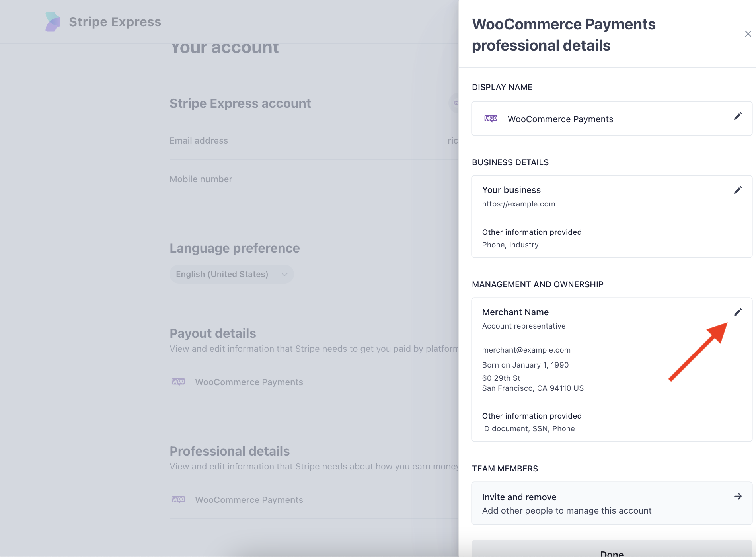The image size is (756, 557).
Task: Expand the language preference chevron
Action: click(x=284, y=275)
